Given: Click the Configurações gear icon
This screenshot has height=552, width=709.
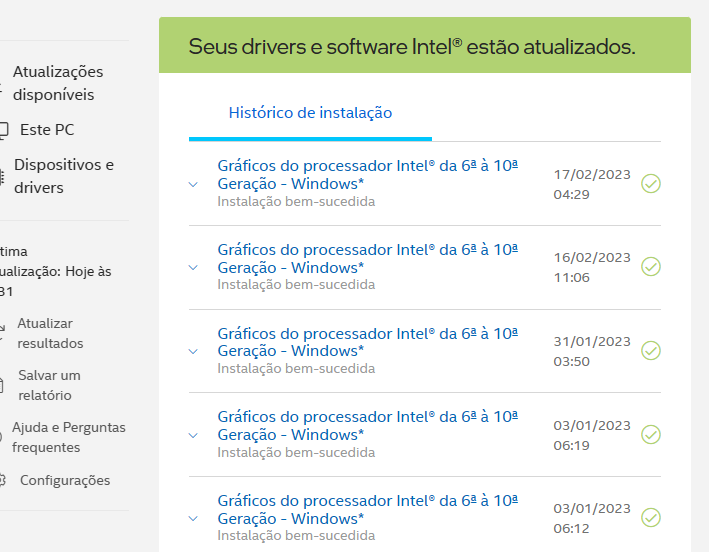Looking at the screenshot, I should tap(2, 480).
